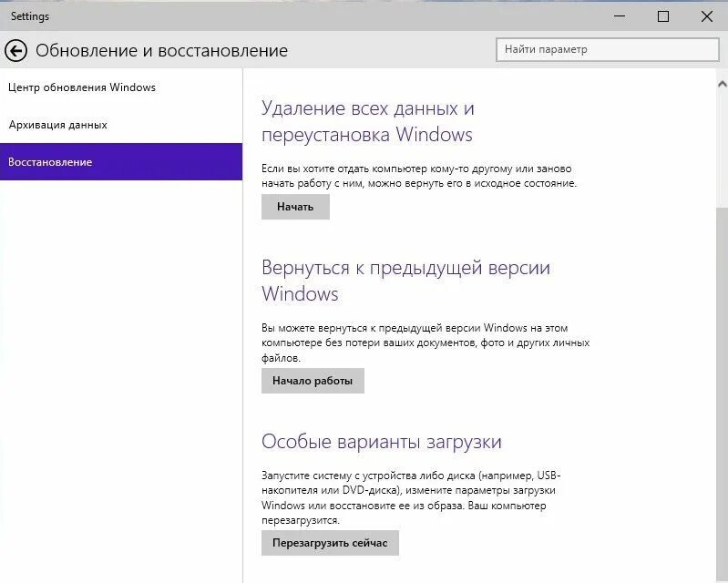Image resolution: width=728 pixels, height=583 pixels.
Task: Click the Начать button
Action: [x=295, y=207]
